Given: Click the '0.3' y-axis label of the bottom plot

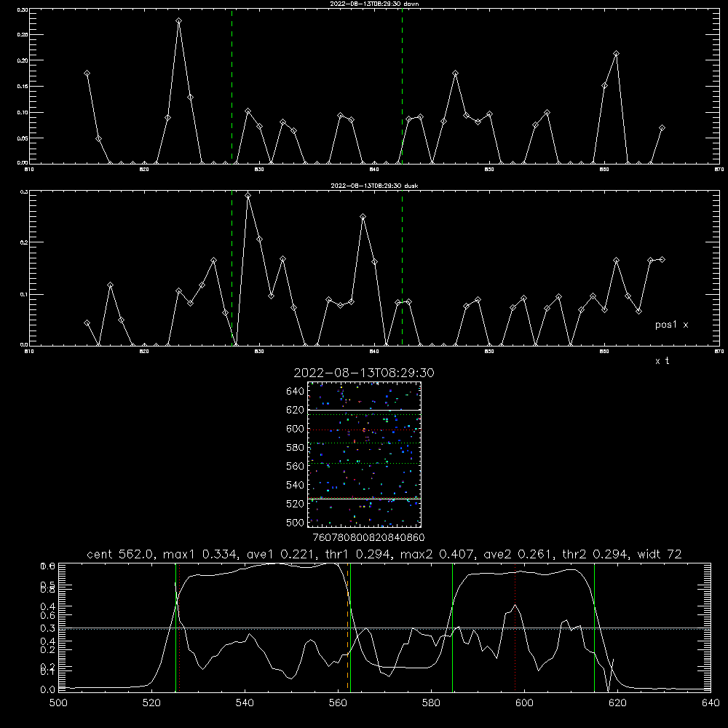Looking at the screenshot, I should click(48, 628).
